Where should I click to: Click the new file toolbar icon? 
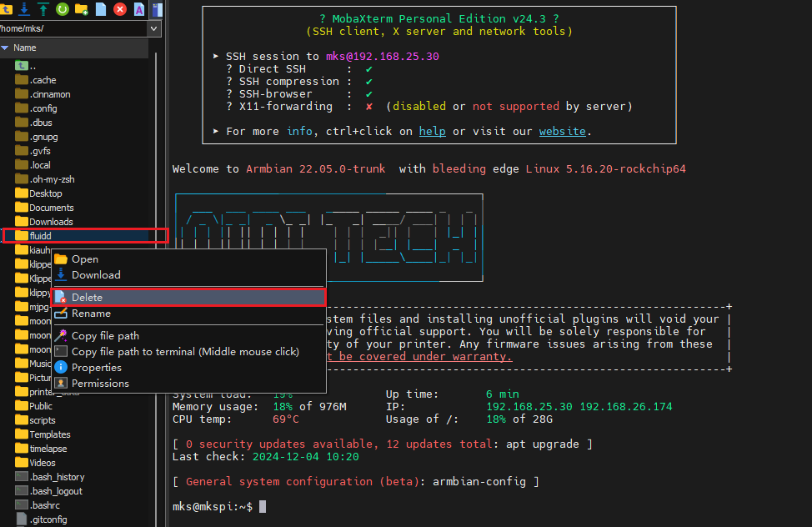click(101, 9)
